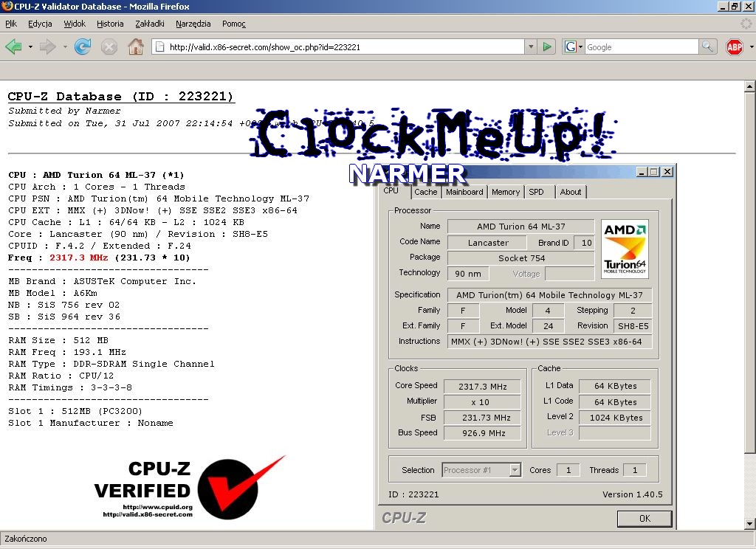Click the CPU-Z Database ID heading
This screenshot has width=756, height=549.
click(x=121, y=97)
